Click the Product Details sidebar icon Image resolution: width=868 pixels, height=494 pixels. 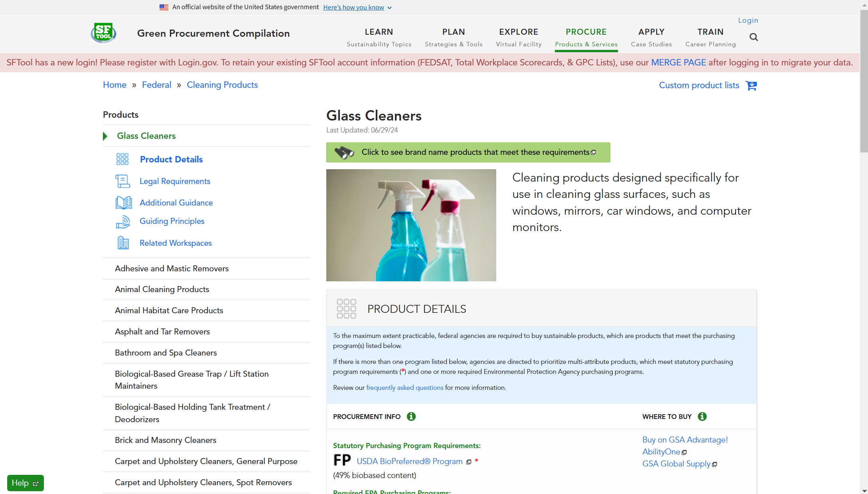coord(122,159)
